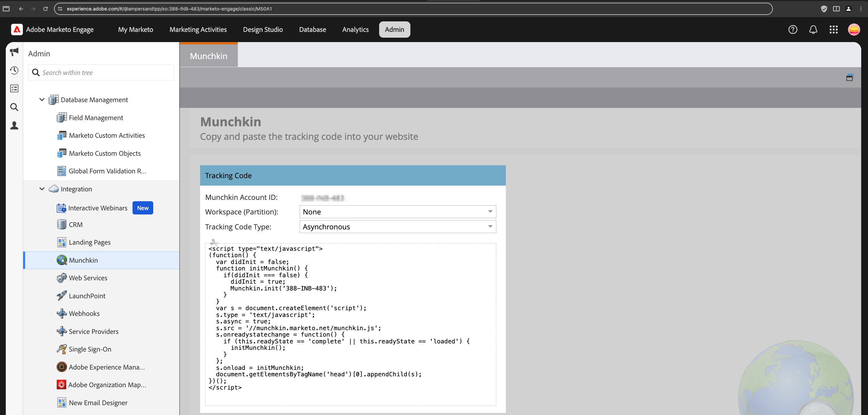
Task: Click the person icon in left rail
Action: tap(14, 126)
